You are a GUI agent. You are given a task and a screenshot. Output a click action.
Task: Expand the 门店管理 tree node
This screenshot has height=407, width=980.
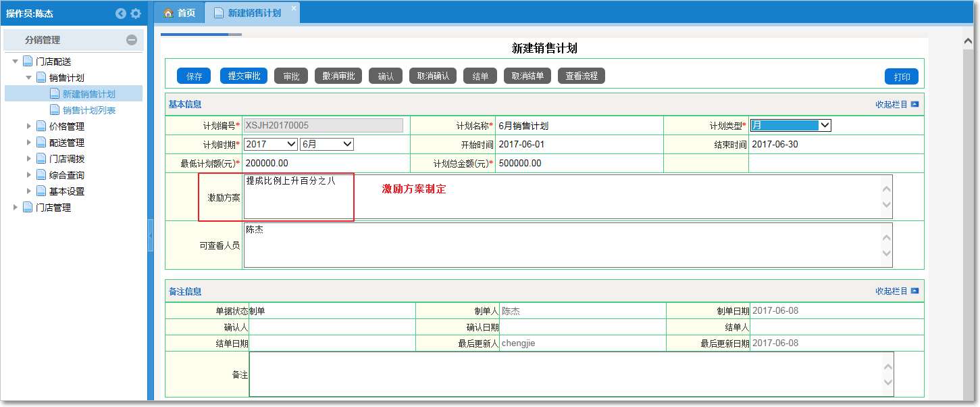[x=16, y=208]
